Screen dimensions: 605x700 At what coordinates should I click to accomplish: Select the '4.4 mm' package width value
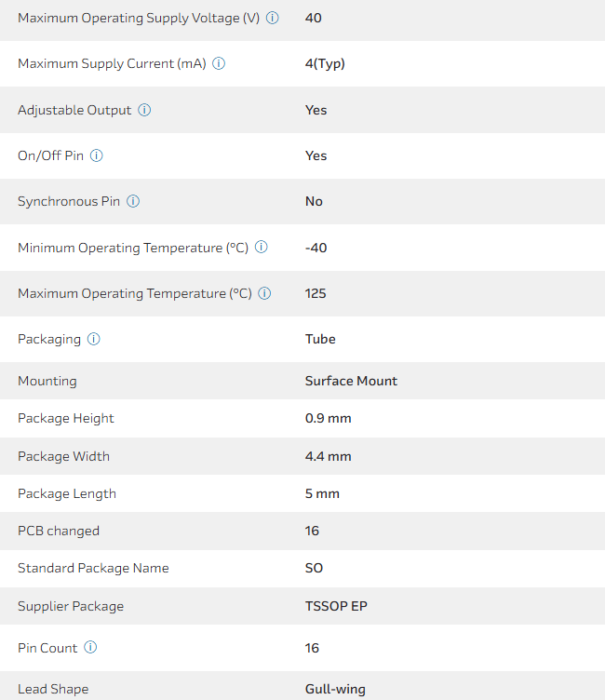328,456
